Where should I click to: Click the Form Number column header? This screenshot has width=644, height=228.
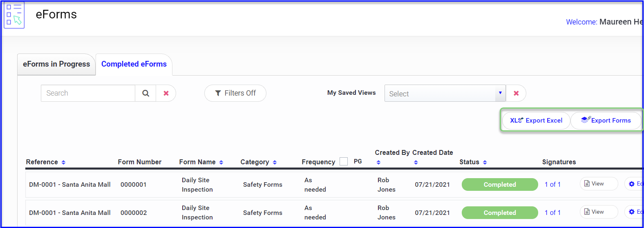point(140,162)
